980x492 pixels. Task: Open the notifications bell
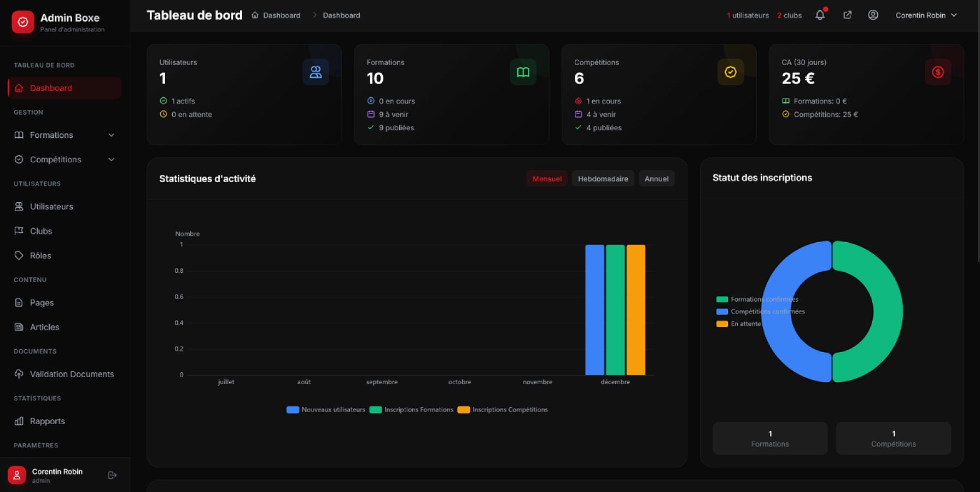820,15
